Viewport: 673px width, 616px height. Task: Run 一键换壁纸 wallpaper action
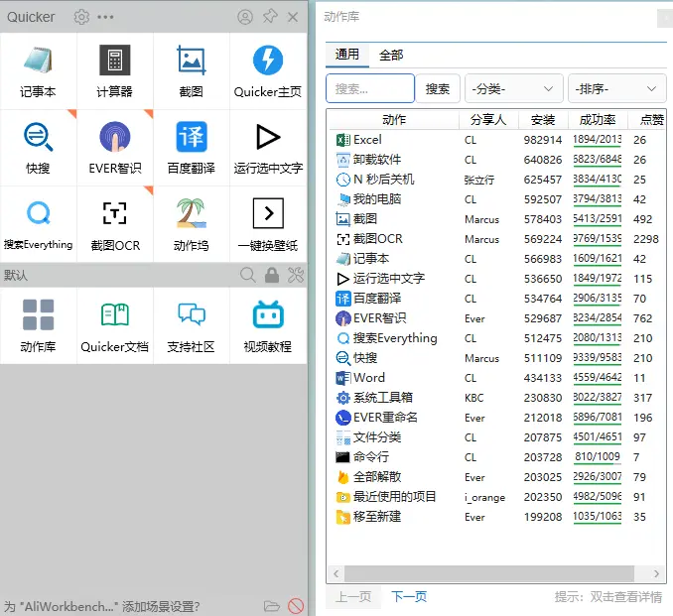[x=268, y=224]
